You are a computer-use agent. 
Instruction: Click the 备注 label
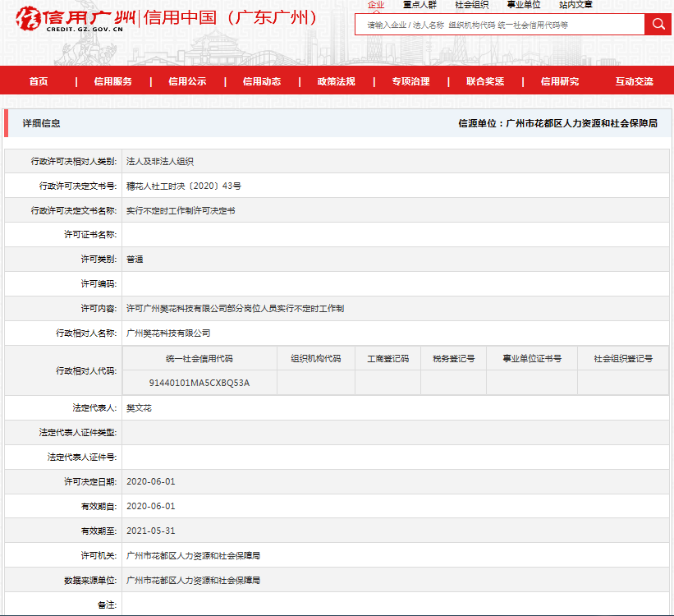107,605
